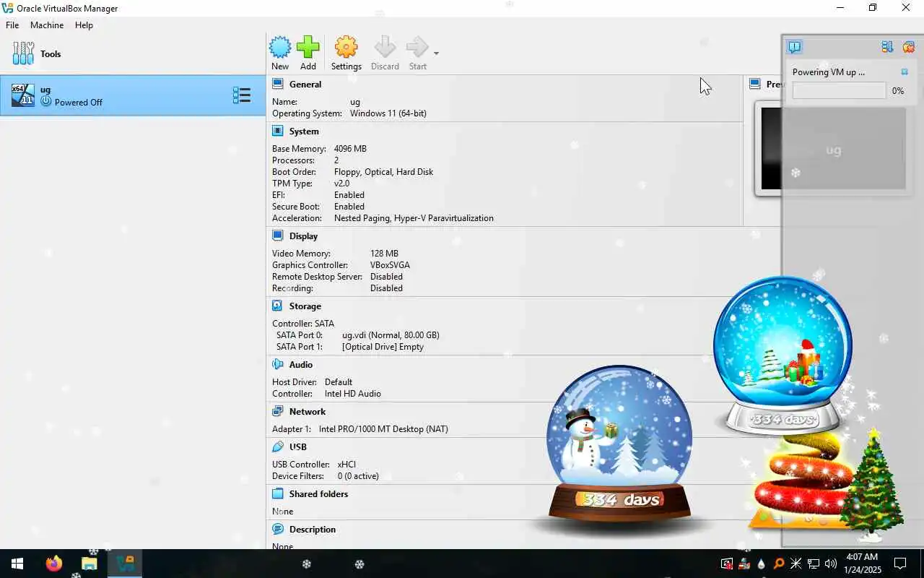
Task: Click the delete finished notifications icon
Action: coord(908,47)
